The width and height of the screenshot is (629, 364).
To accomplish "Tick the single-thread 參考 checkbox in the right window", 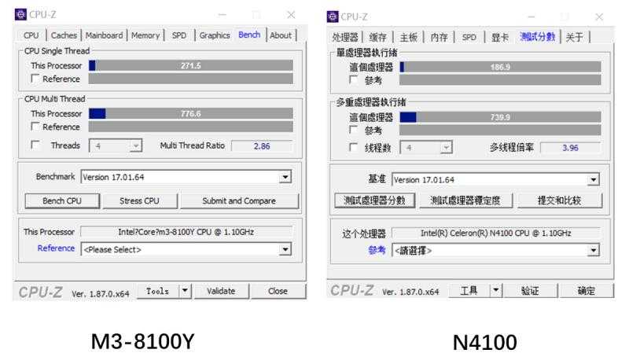I will pyautogui.click(x=353, y=80).
